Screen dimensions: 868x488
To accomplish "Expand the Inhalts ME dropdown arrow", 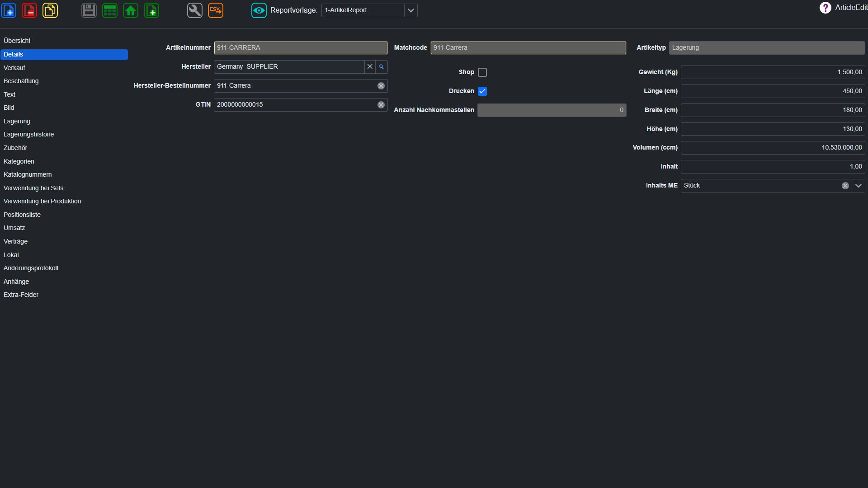I will [x=859, y=186].
